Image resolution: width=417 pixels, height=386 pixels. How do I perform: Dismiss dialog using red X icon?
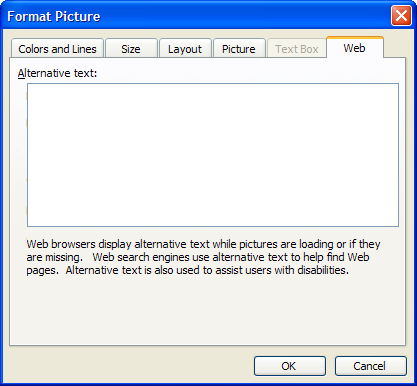tap(401, 16)
